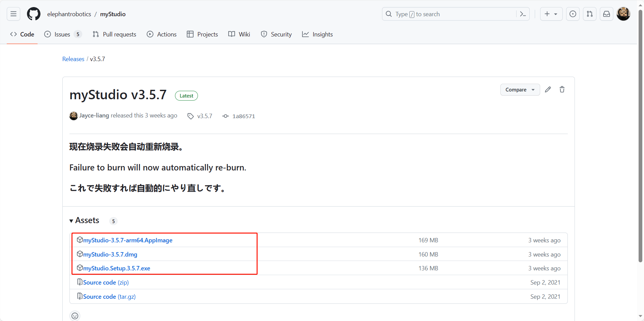Open the command palette icon
The image size is (644, 321).
(523, 14)
